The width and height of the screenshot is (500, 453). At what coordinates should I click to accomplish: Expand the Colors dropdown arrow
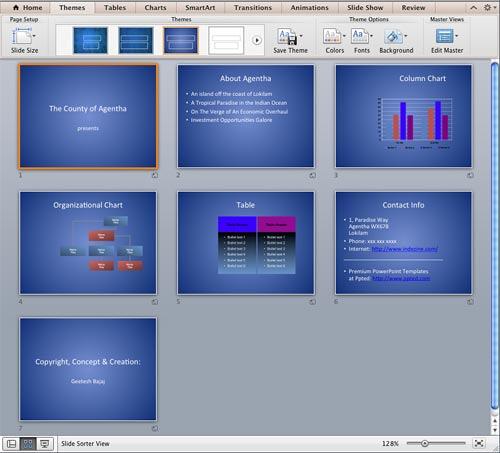pyautogui.click(x=344, y=36)
